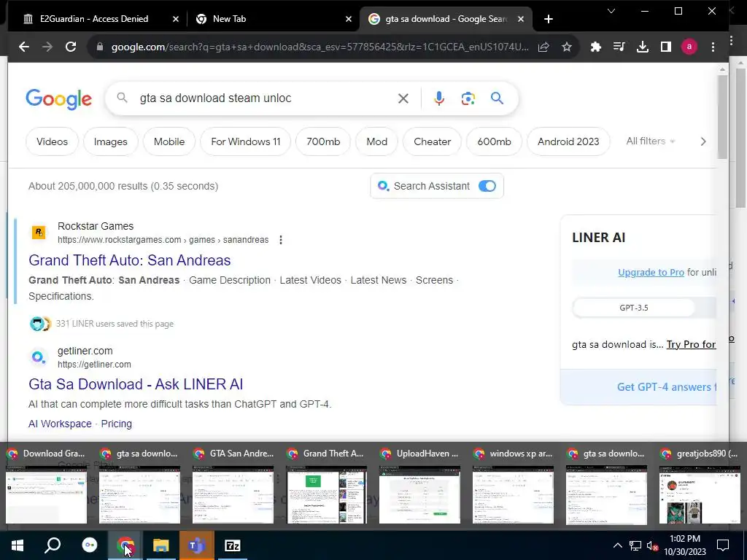Open a new browser tab with plus

pos(549,19)
